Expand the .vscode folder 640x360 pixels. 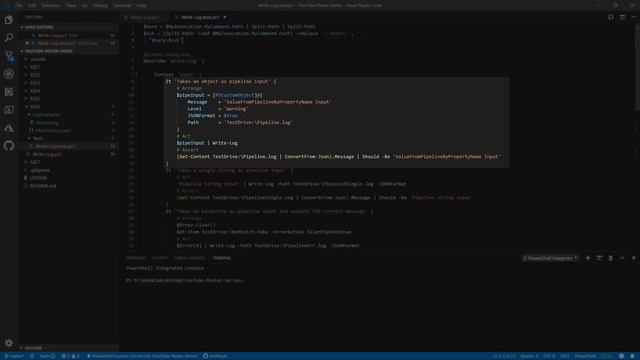[38, 59]
